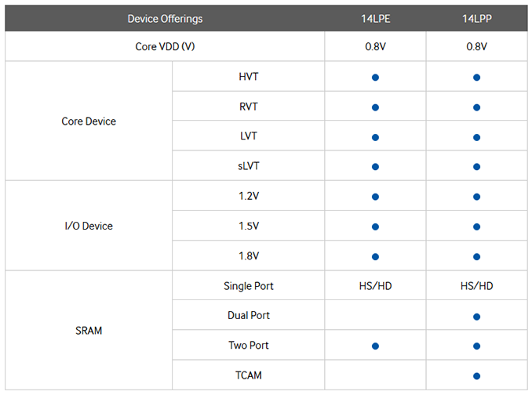532x395 pixels.
Task: Click the 14LPE Two Port dot
Action: point(375,346)
